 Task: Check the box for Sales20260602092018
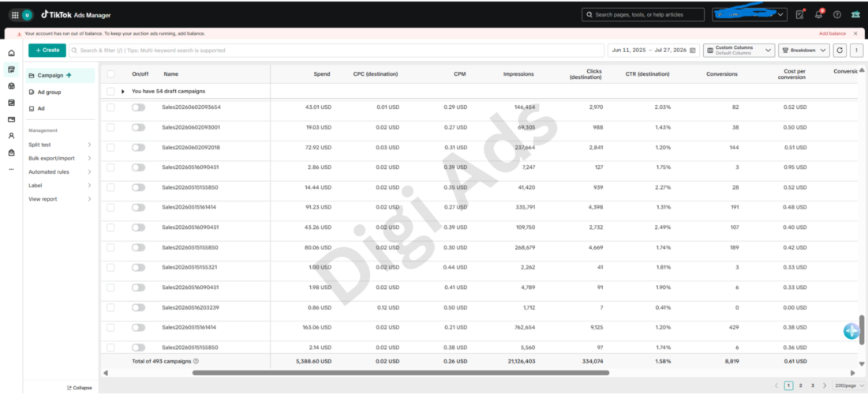pos(110,148)
